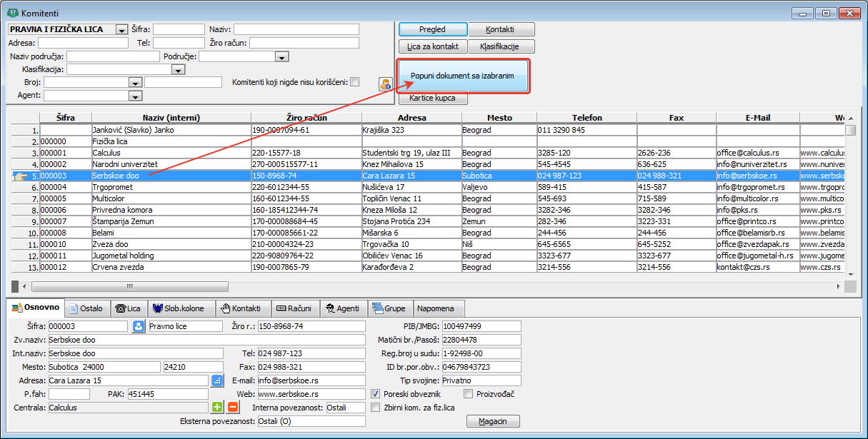Toggle 'Komitenti koji nigde nisu korišćeni' checkbox
Viewport: 868px width, 439px height.
click(x=355, y=82)
